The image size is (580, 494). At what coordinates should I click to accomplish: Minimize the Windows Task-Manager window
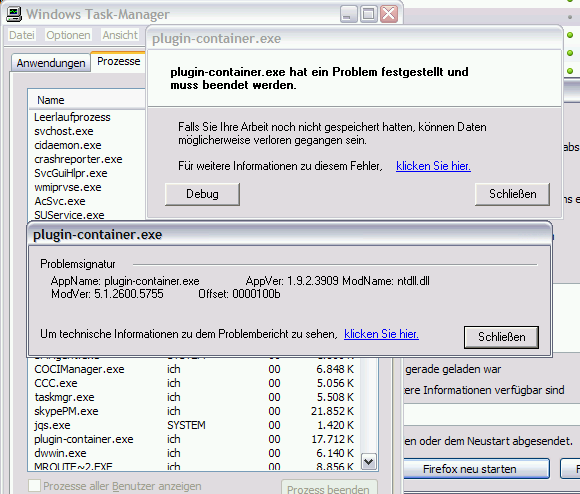348,14
